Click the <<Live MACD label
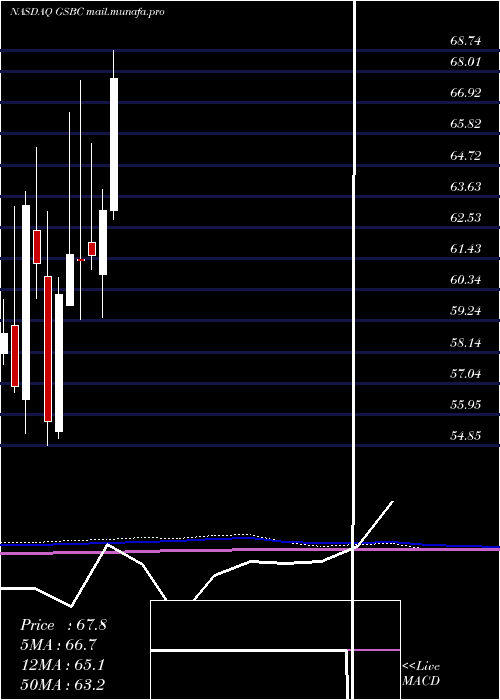This screenshot has width=500, height=700. tap(421, 674)
